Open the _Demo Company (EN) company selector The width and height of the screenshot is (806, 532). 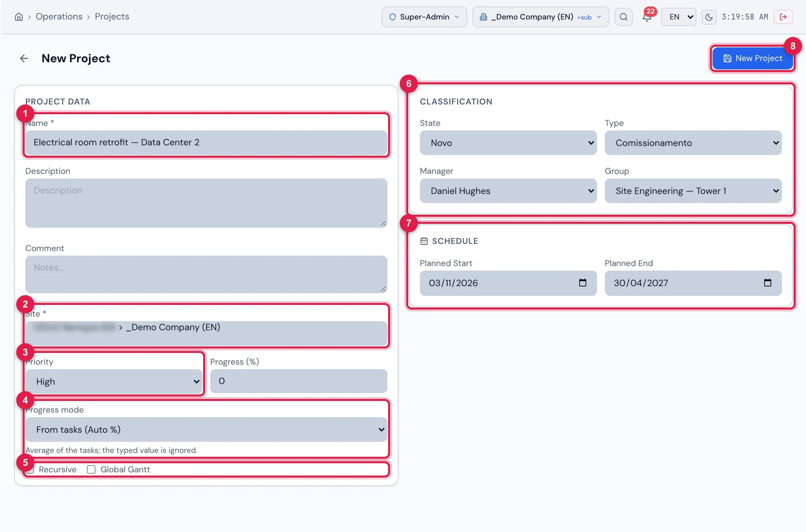click(x=540, y=17)
